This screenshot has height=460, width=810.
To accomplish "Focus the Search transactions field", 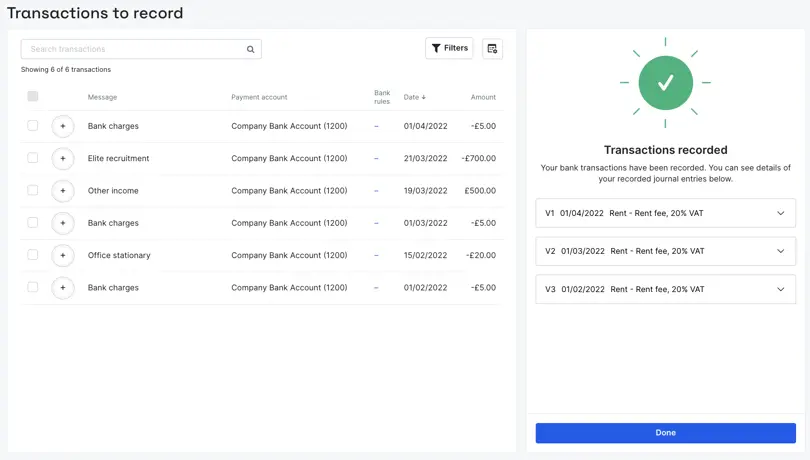I will point(141,49).
